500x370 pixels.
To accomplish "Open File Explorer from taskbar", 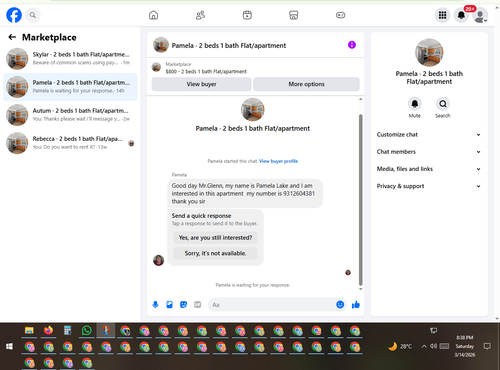I will pyautogui.click(x=29, y=331).
